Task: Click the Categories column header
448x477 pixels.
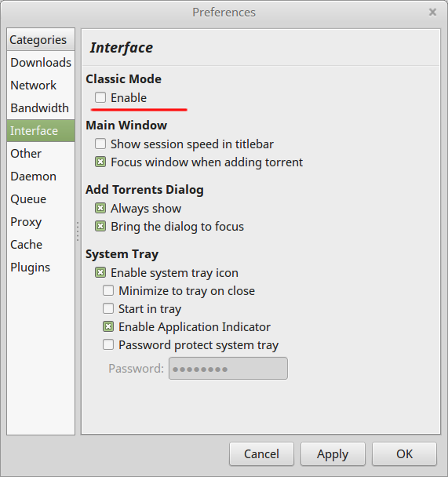Action: 41,39
